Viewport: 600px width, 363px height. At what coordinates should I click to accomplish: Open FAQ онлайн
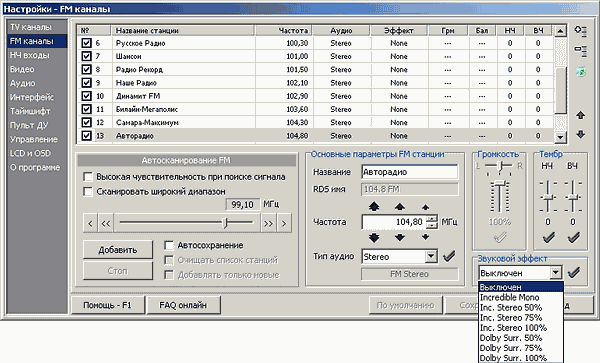183,305
